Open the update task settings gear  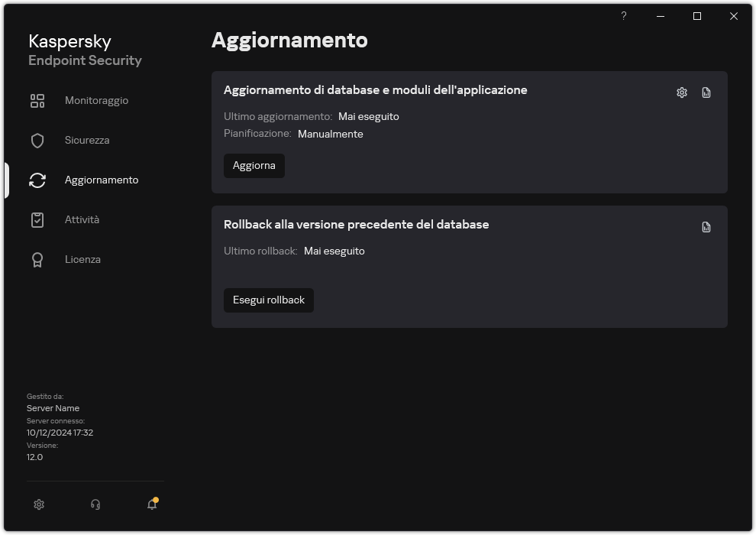(x=680, y=92)
